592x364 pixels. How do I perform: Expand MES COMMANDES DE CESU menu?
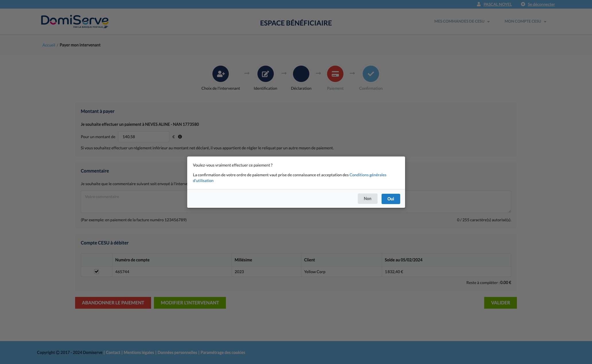pos(462,21)
